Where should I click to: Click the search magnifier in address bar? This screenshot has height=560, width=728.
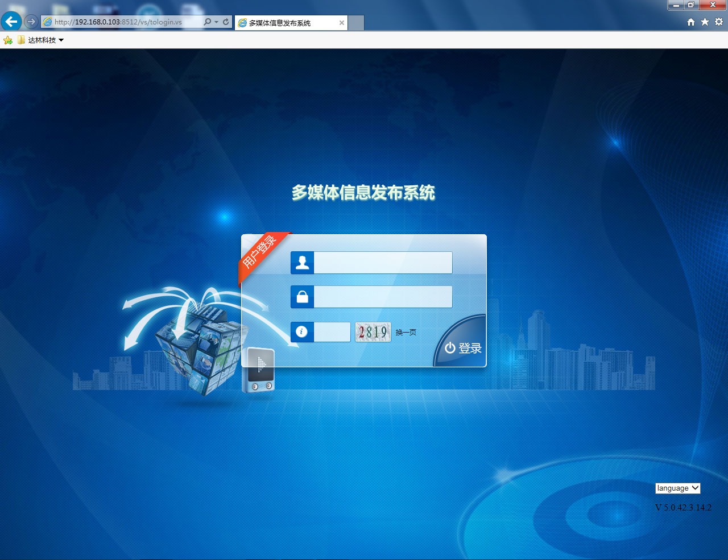(208, 22)
